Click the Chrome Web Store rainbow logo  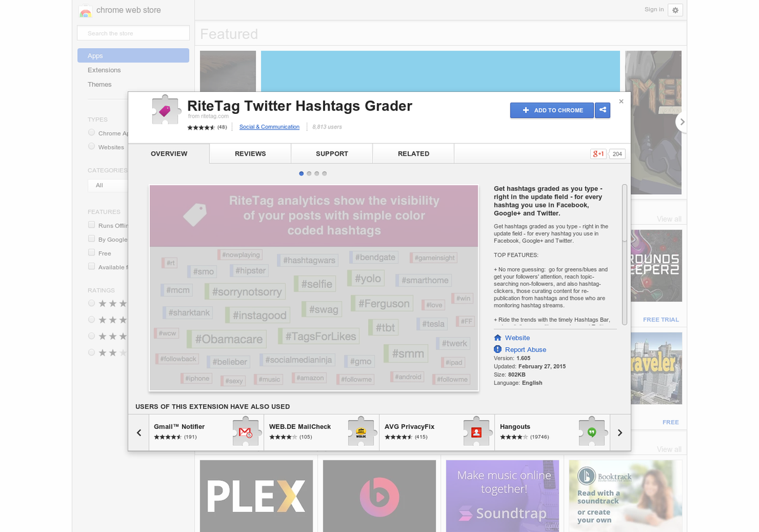pyautogui.click(x=85, y=11)
